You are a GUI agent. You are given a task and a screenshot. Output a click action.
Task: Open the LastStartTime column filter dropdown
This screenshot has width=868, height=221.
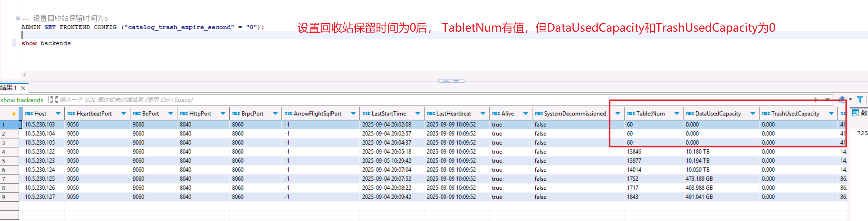coord(418,114)
